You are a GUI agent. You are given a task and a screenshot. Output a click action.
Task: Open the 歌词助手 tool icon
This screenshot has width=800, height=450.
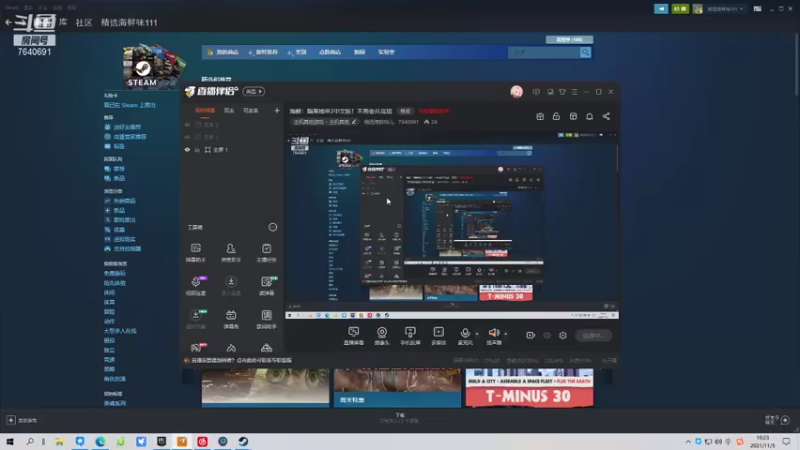[266, 319]
